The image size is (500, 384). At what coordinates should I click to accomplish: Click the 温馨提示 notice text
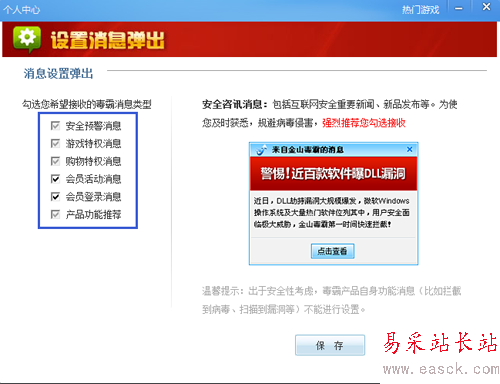pyautogui.click(x=331, y=300)
